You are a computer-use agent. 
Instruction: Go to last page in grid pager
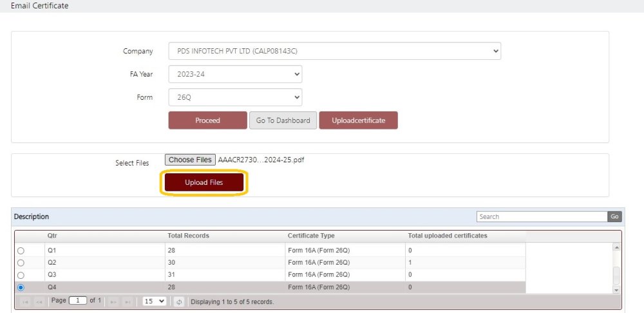point(128,302)
